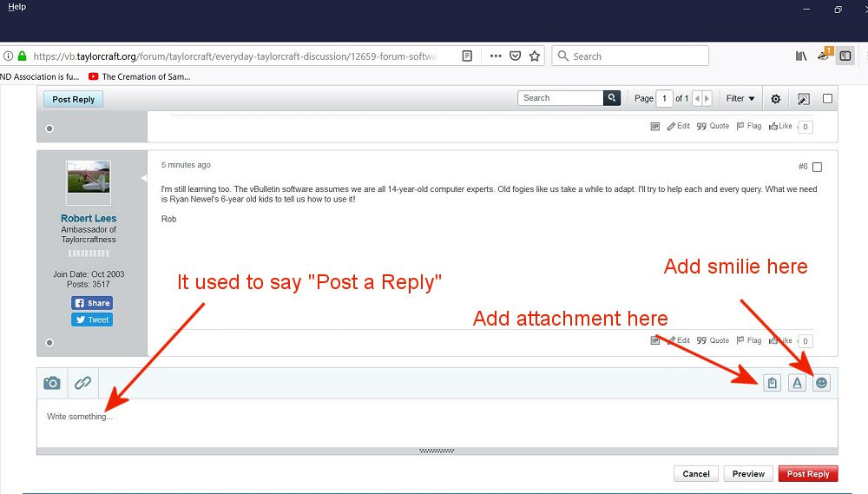868x494 pixels.
Task: Open the Firefox Library icon
Action: click(800, 56)
